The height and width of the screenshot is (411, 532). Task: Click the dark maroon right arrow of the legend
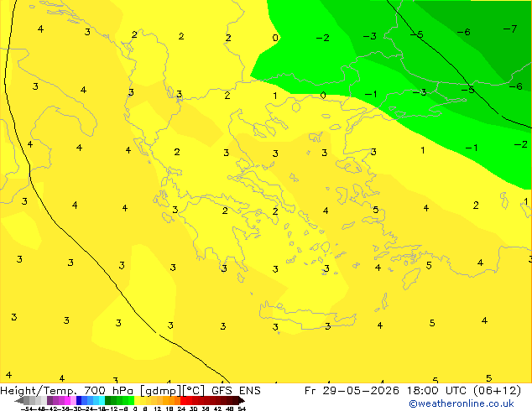point(242,400)
